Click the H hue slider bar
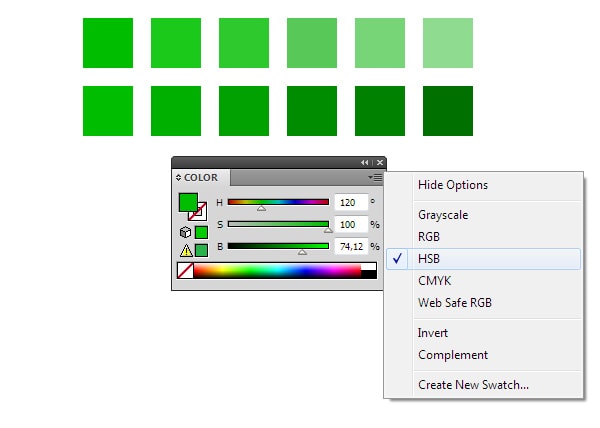Screen dimensions: 600x428 [x=278, y=202]
